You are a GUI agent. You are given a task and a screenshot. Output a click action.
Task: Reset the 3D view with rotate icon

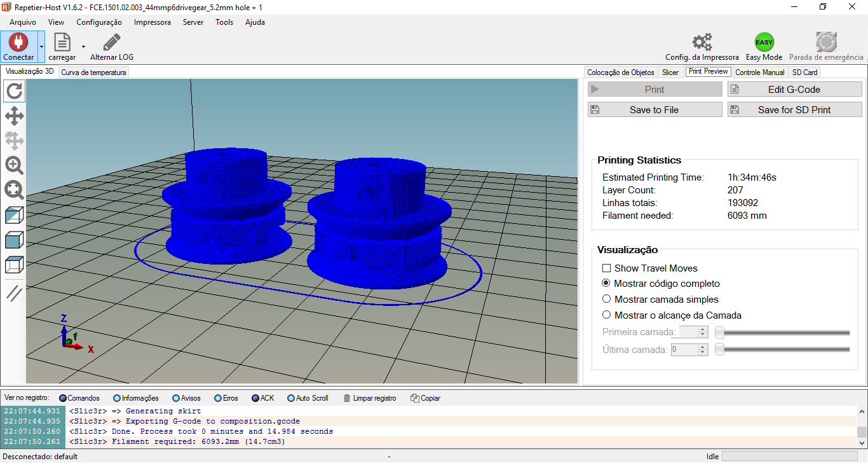(x=14, y=92)
